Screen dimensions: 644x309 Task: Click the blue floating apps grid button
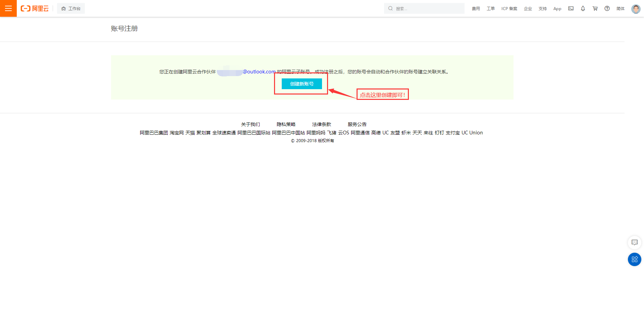tap(634, 259)
